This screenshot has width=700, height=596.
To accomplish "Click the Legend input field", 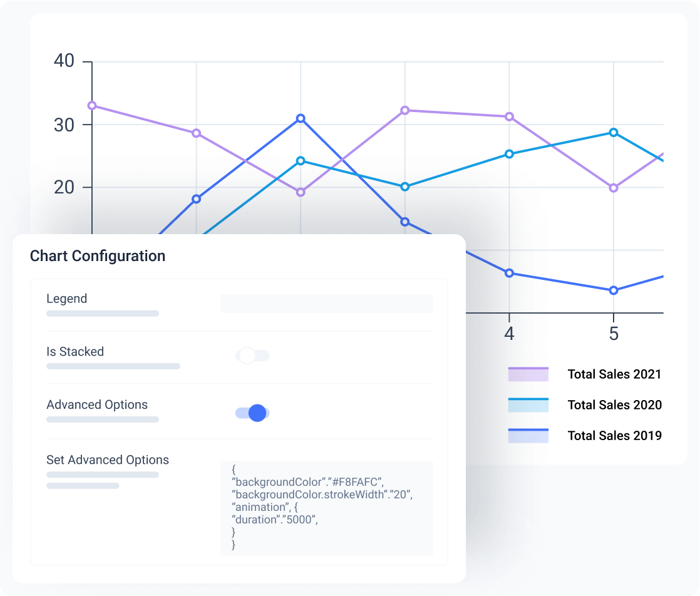I will (327, 304).
